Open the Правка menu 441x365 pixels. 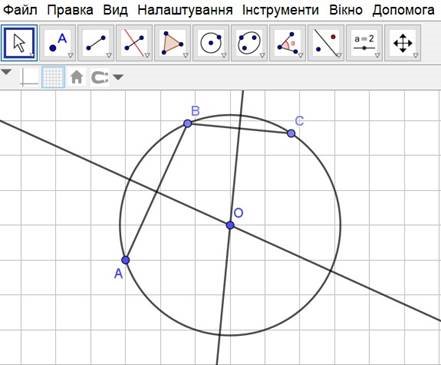point(70,10)
